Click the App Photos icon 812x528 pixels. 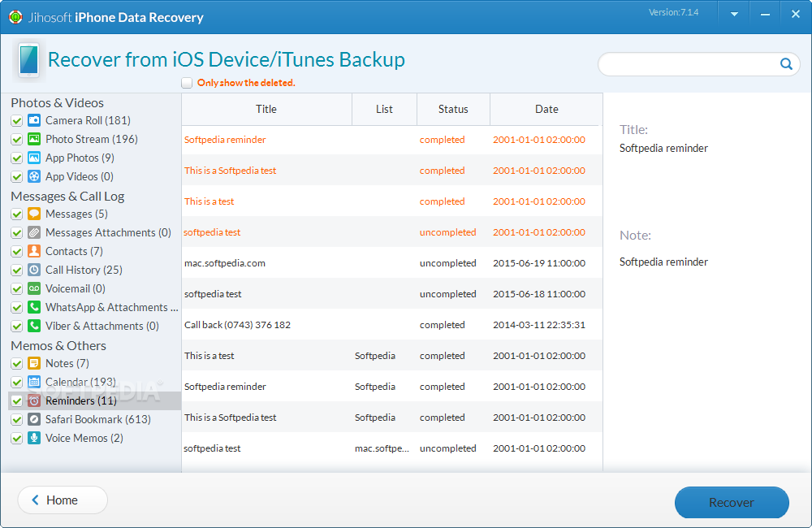(x=34, y=158)
